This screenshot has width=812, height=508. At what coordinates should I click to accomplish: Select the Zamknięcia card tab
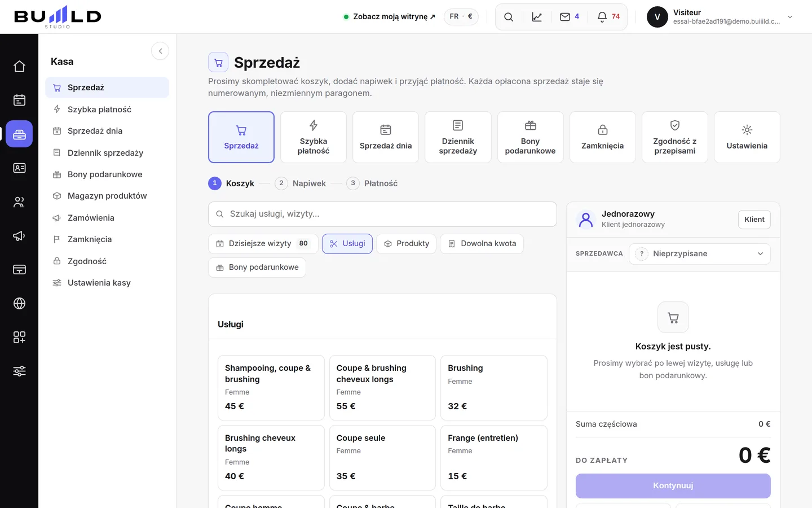pyautogui.click(x=603, y=137)
